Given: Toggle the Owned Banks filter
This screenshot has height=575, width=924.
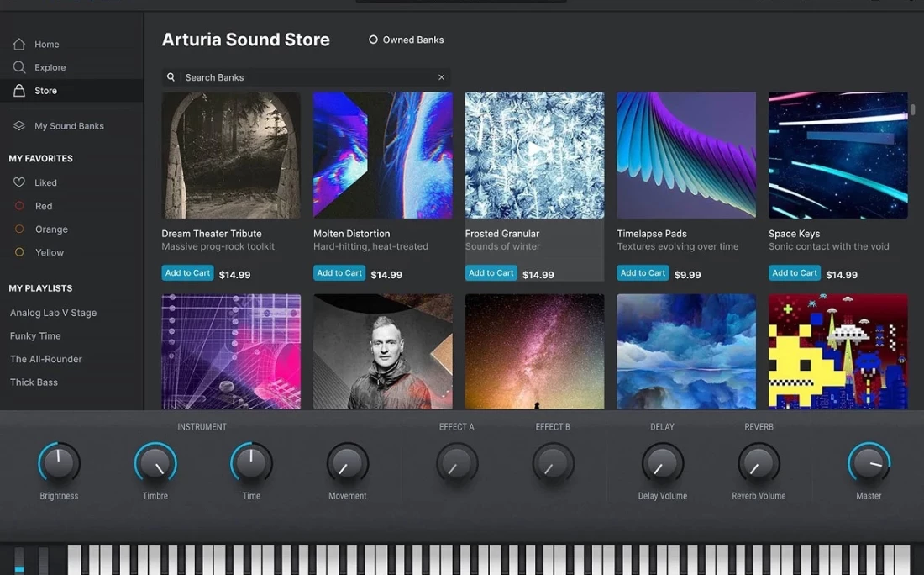Looking at the screenshot, I should (x=374, y=40).
